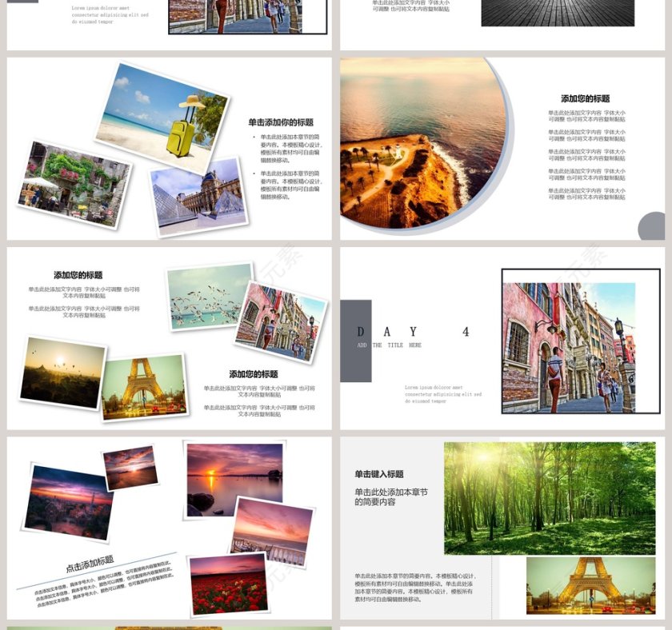The height and width of the screenshot is (630, 672).
Task: Select the flying seagulls photo
Action: coord(207,297)
